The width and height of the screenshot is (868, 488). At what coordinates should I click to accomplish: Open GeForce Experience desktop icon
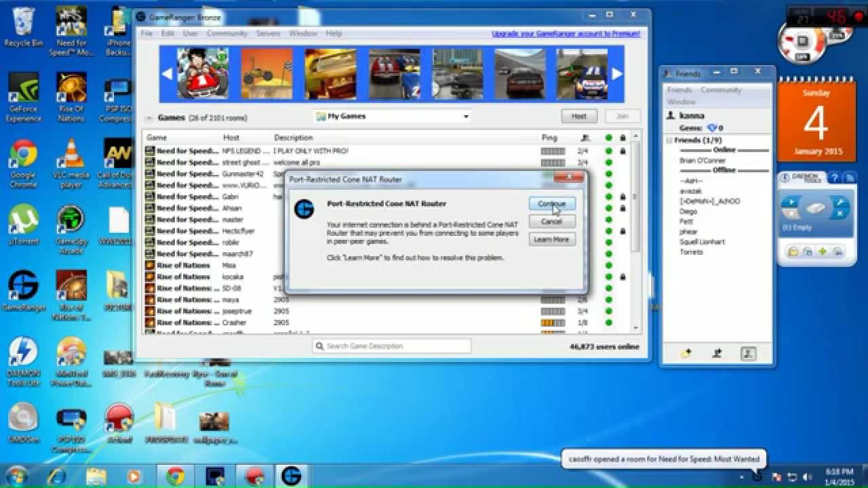point(23,98)
